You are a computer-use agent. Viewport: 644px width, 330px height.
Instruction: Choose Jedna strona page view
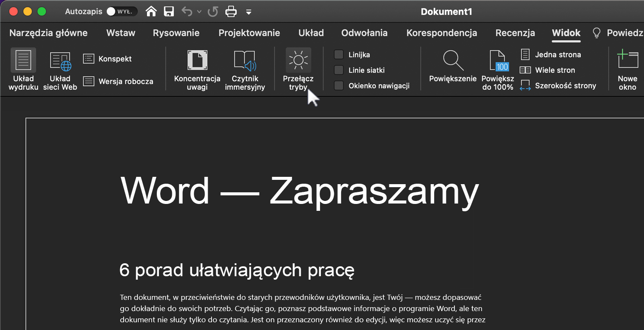click(551, 55)
